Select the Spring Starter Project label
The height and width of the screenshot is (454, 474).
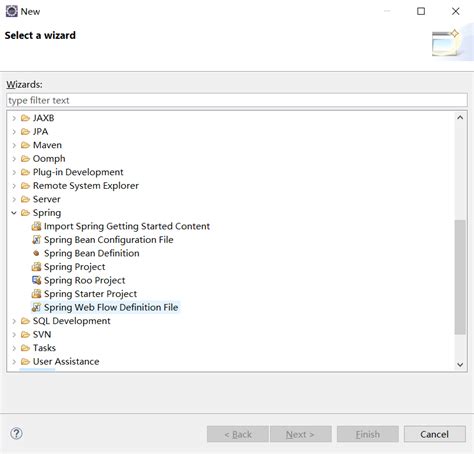tap(90, 294)
